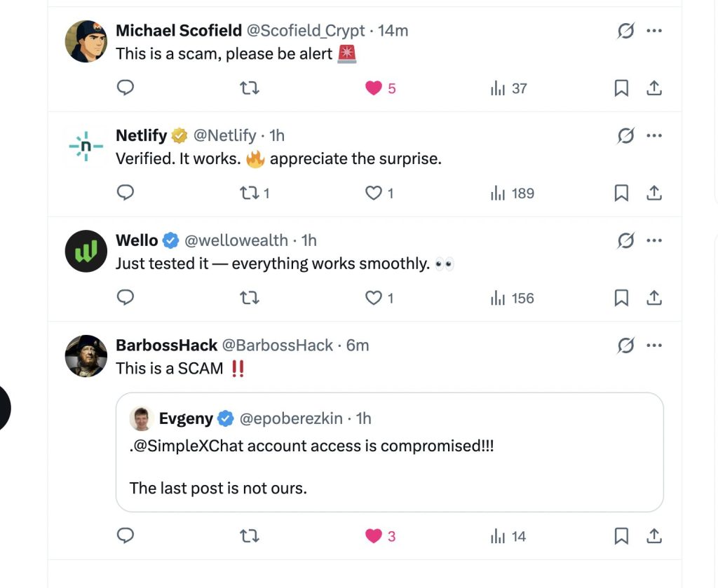Like Netlify's verified tweet

374,193
